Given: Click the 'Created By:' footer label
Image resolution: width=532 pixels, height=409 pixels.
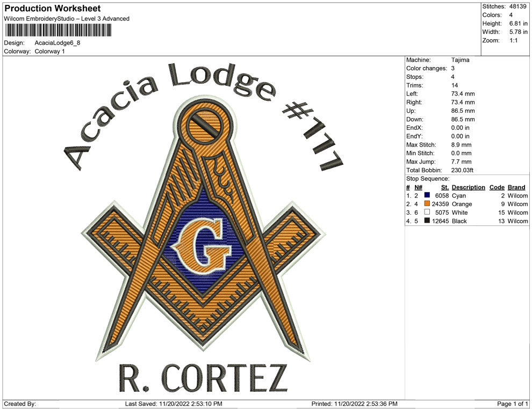Looking at the screenshot, I should [x=20, y=404].
